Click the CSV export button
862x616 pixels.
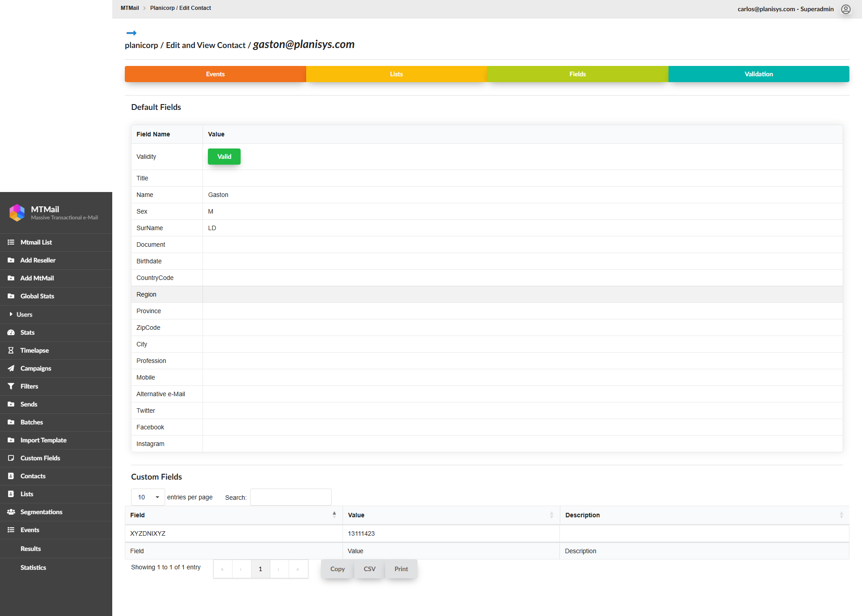coord(369,569)
